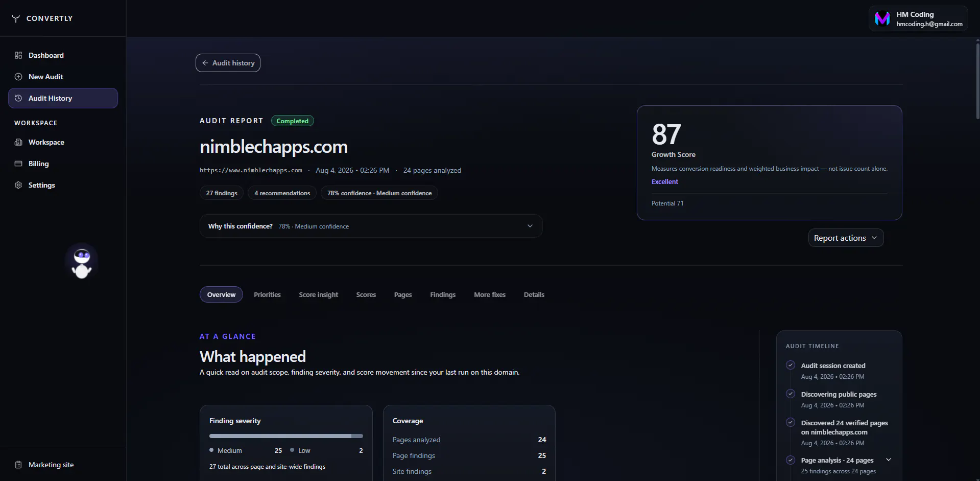Click the 27 findings chip

(x=222, y=193)
